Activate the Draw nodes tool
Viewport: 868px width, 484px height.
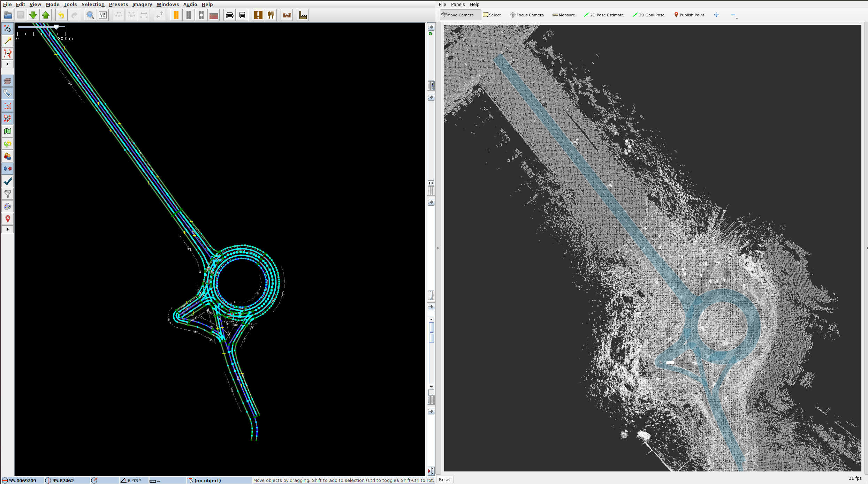[x=8, y=41]
